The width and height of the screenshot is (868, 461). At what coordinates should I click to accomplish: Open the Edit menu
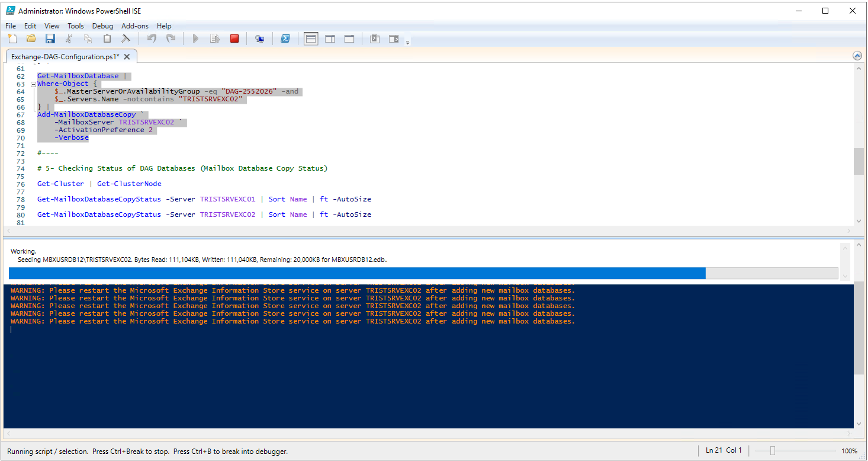[x=30, y=26]
